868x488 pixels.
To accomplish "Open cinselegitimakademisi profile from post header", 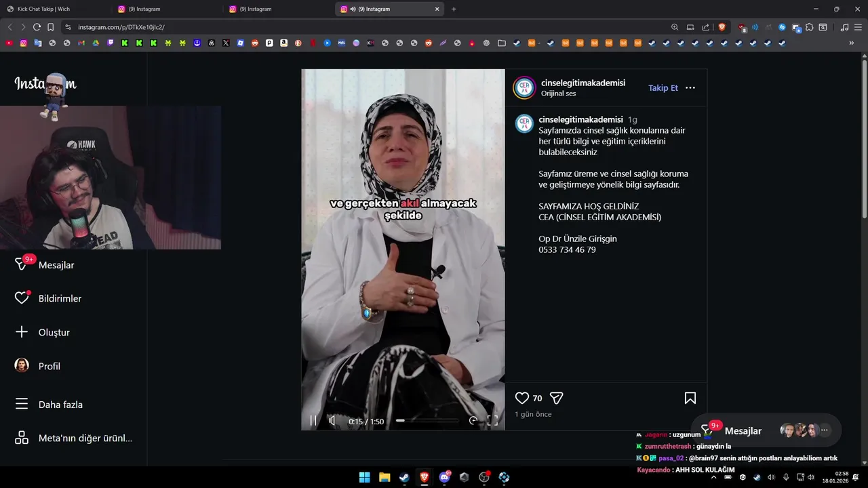I will click(583, 83).
